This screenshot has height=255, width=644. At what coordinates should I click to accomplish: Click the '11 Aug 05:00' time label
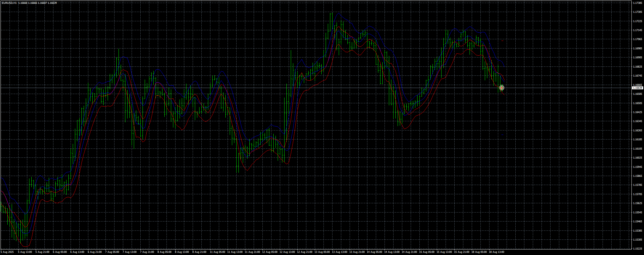coord(217,252)
